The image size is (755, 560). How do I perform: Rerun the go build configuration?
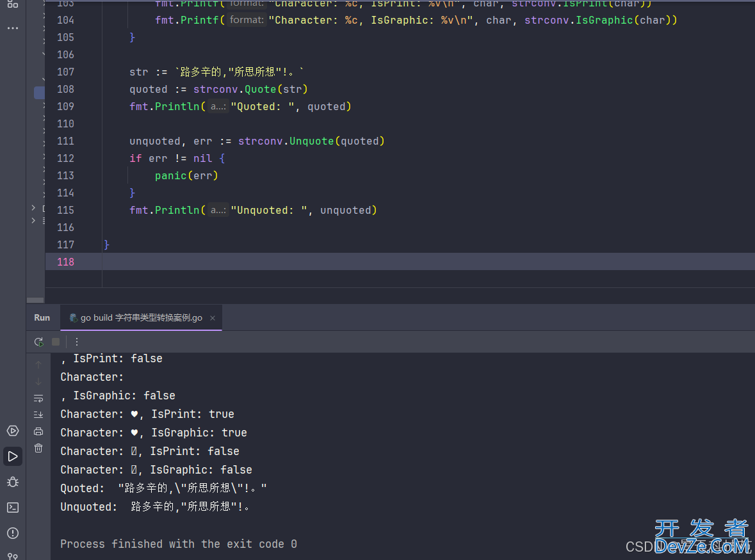point(39,342)
